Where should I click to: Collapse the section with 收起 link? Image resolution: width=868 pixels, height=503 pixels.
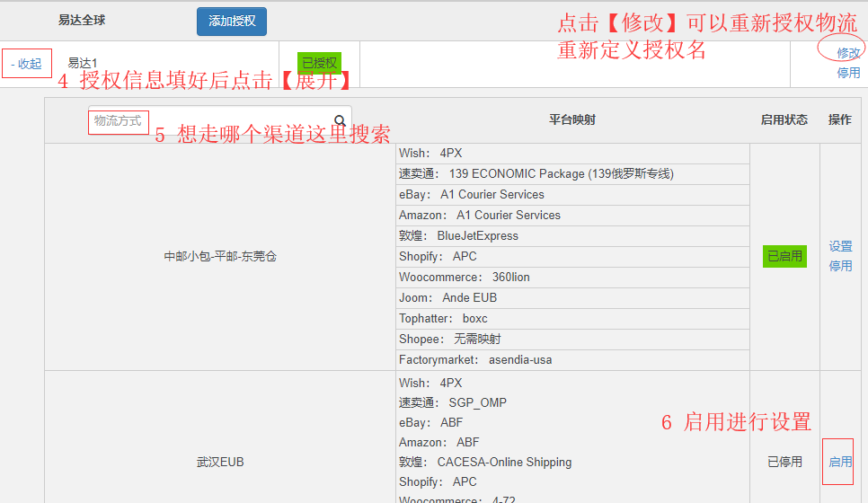click(27, 64)
